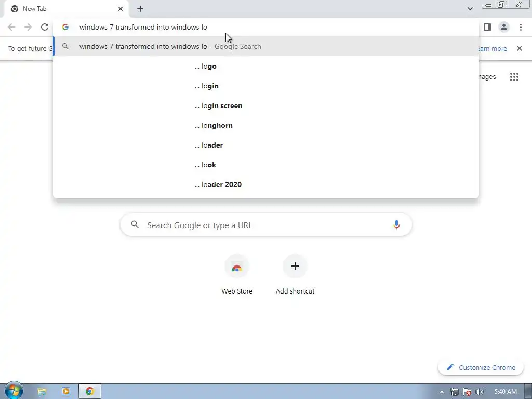The image size is (532, 399).
Task: Open the Action Center flag icon
Action: point(467,392)
